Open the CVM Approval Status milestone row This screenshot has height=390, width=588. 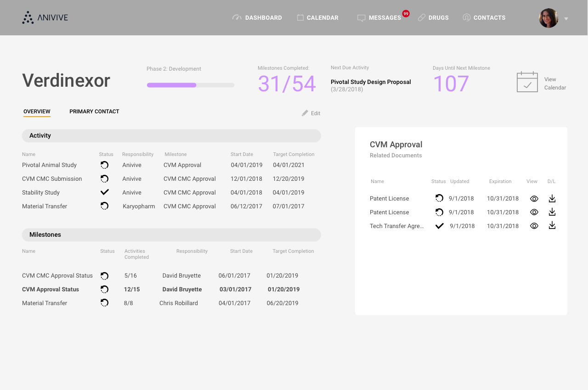click(x=161, y=290)
